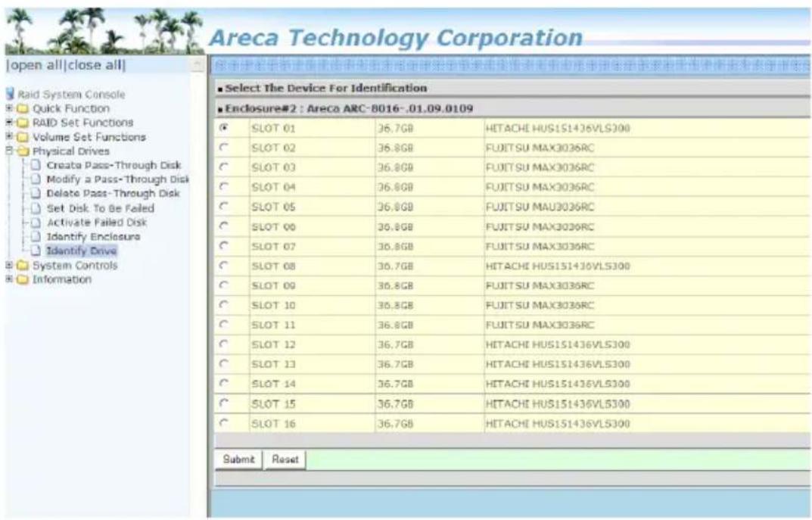The height and width of the screenshot is (520, 812).
Task: Expand the Quick Function tree node
Action: pyautogui.click(x=9, y=108)
